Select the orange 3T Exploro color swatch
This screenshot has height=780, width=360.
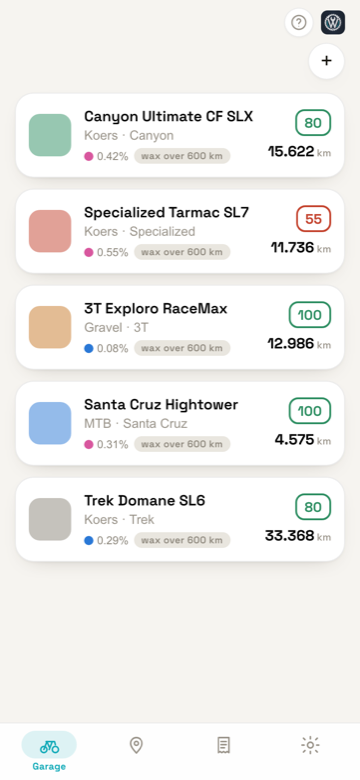point(50,327)
